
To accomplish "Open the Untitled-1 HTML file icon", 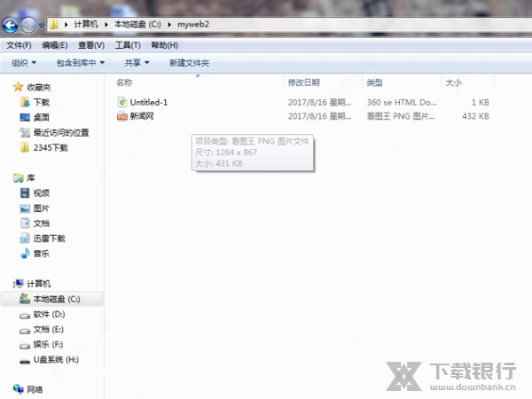I will tap(122, 102).
